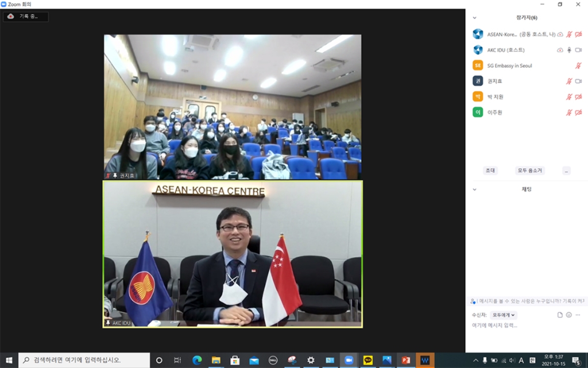
Task: Open the 모두에게 recipient dropdown
Action: 504,315
